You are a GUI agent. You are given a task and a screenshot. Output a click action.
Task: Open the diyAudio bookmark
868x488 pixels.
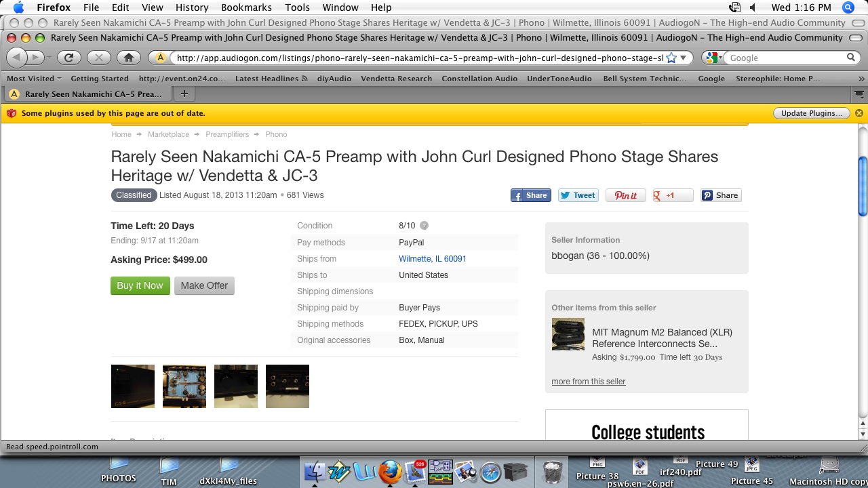(x=334, y=79)
